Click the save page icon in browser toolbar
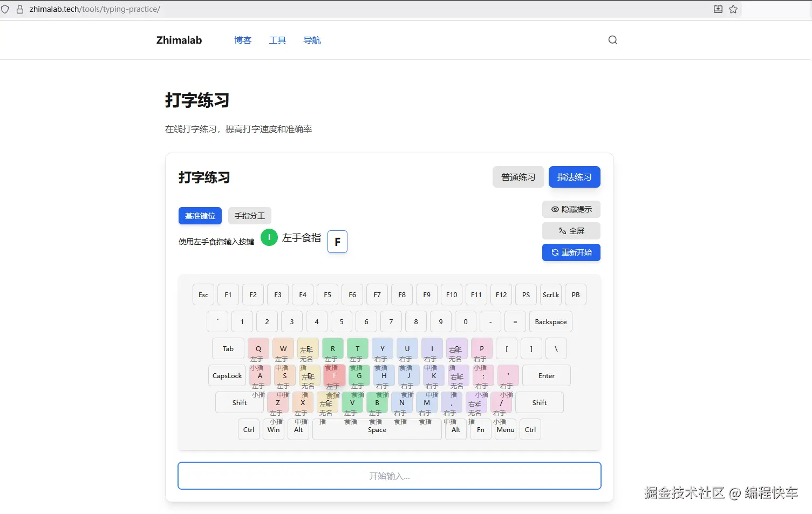This screenshot has height=514, width=812. pyautogui.click(x=718, y=9)
